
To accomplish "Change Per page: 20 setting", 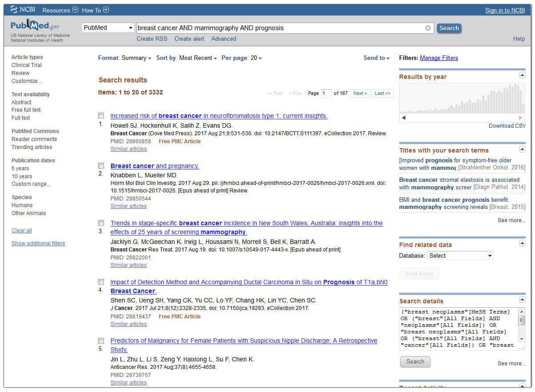I will pos(242,58).
